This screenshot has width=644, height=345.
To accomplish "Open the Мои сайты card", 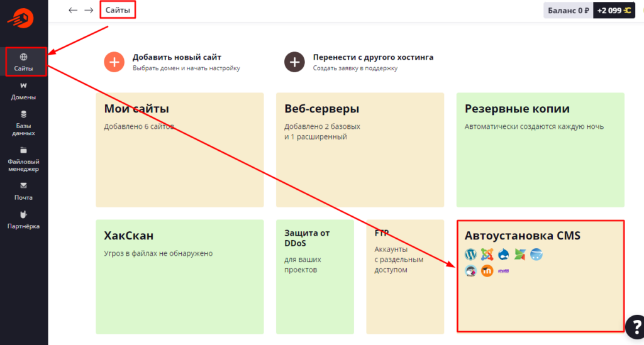I will coord(180,150).
